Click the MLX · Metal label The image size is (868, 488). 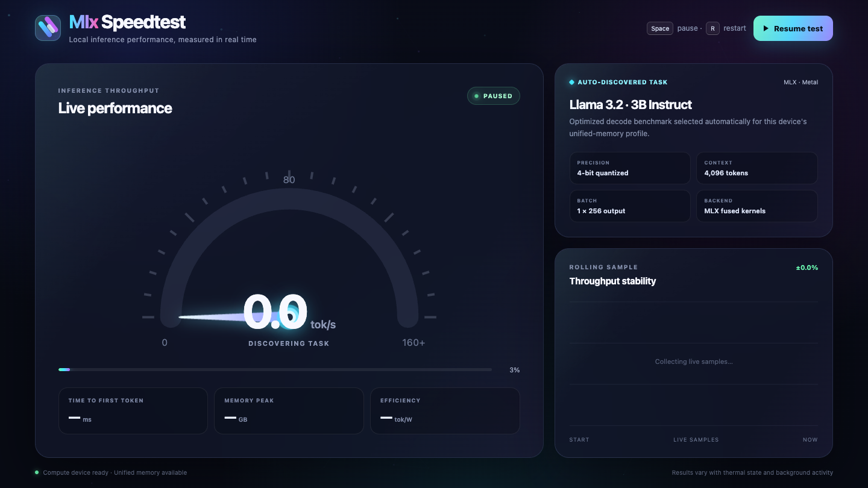800,82
